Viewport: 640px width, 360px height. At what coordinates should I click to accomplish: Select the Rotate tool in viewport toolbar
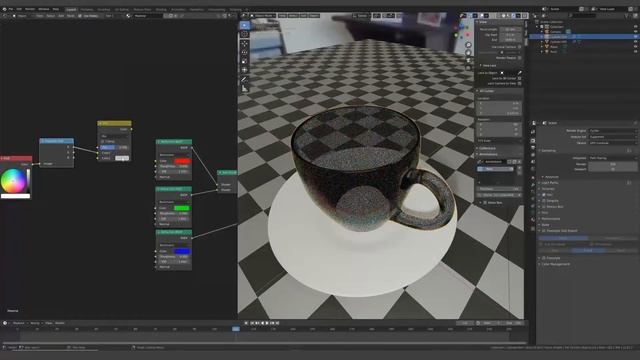click(x=244, y=52)
